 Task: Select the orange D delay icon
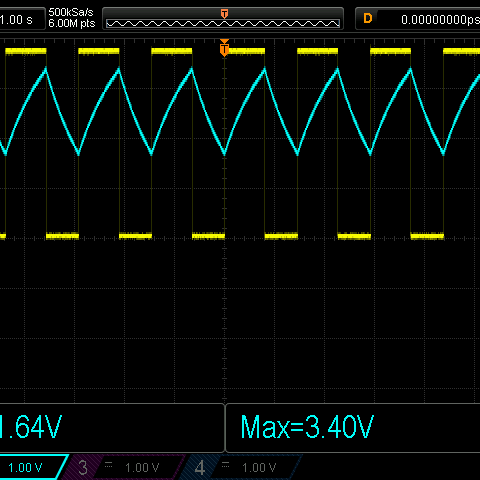click(x=368, y=19)
